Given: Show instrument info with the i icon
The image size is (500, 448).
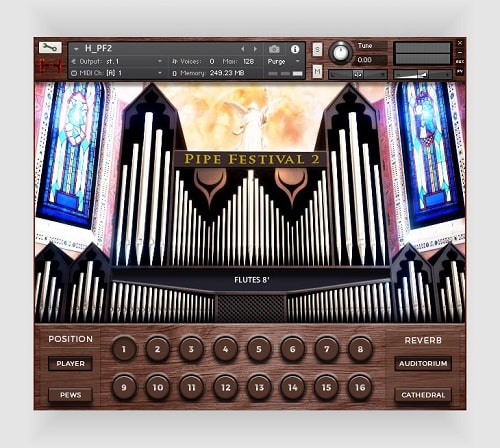Looking at the screenshot, I should (x=295, y=49).
